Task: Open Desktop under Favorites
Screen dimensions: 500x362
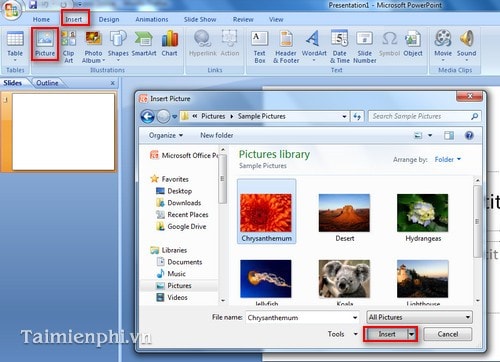Action: pos(174,191)
